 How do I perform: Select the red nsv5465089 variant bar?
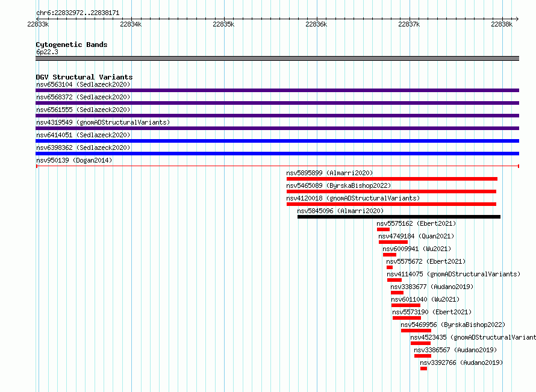click(391, 191)
